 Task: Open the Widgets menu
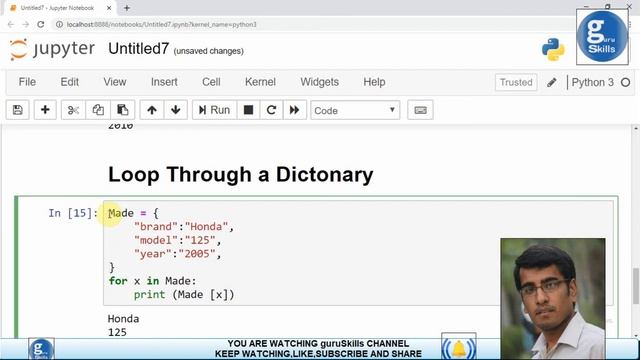coord(320,82)
